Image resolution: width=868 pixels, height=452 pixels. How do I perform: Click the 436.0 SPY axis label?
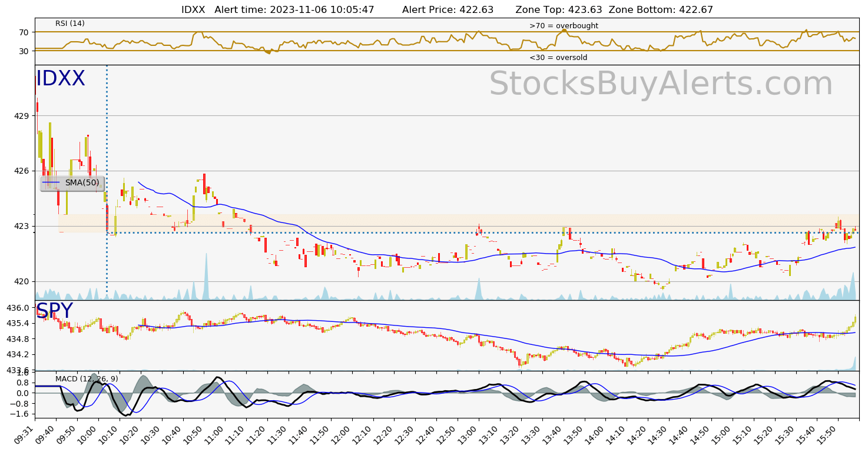point(19,308)
